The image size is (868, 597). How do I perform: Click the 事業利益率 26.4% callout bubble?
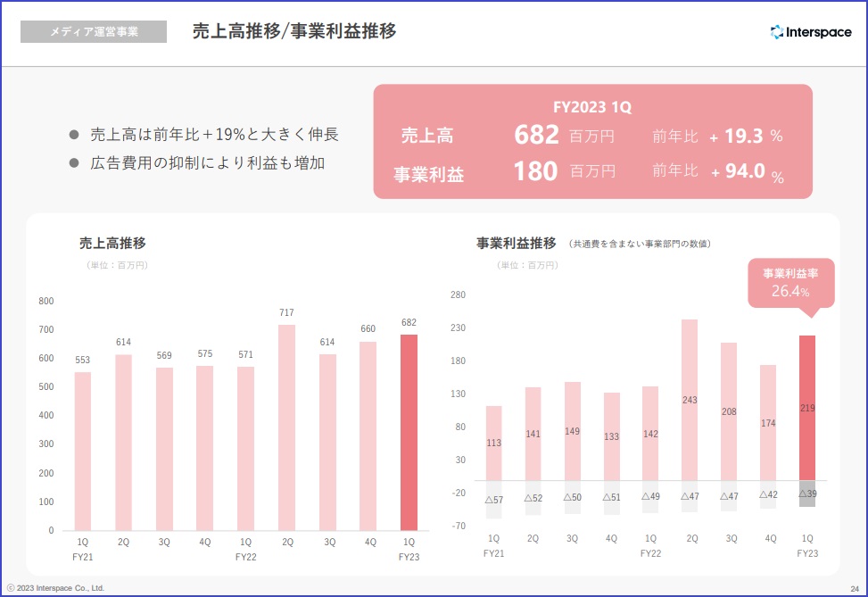[790, 283]
